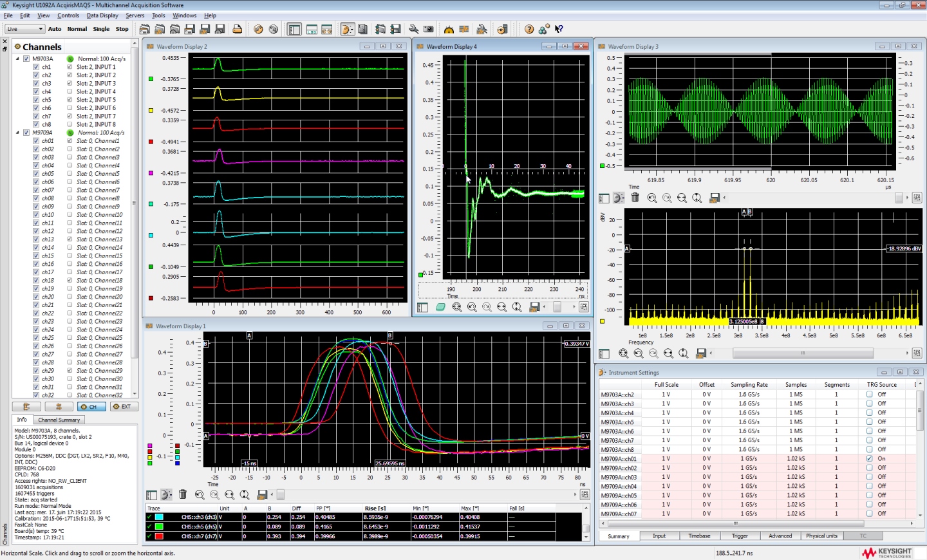
Task: Click the camera screenshot icon in toolbar
Action: 429,29
